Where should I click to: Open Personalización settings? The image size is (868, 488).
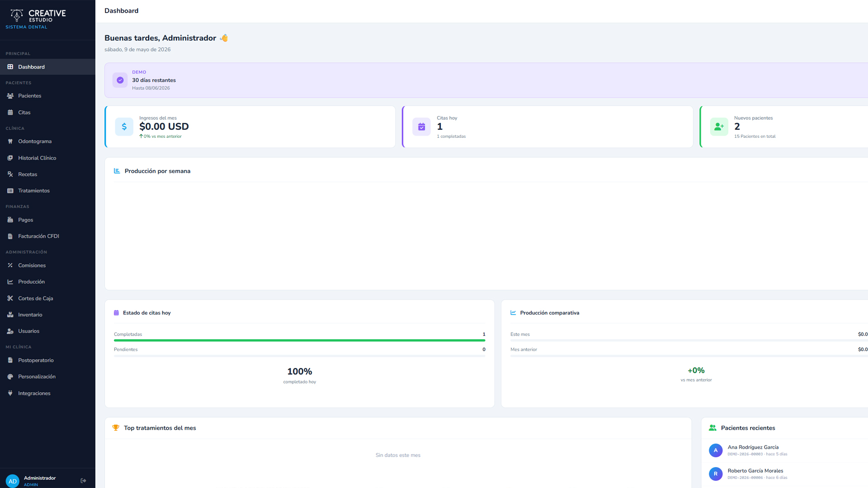(x=47, y=377)
